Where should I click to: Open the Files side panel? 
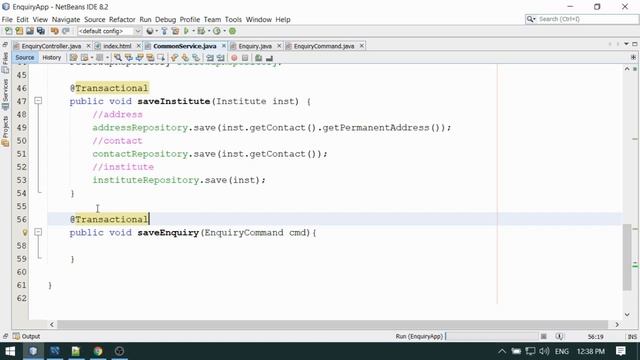pyautogui.click(x=5, y=62)
